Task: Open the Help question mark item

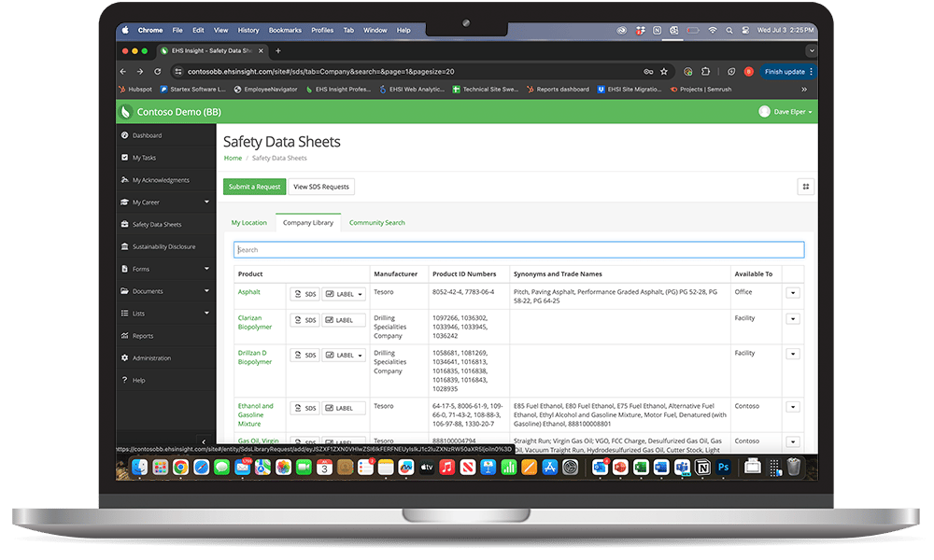Action: click(x=124, y=381)
